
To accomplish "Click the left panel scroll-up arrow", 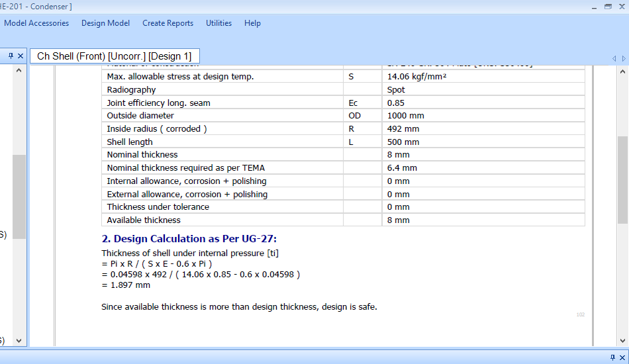I will click(x=19, y=71).
